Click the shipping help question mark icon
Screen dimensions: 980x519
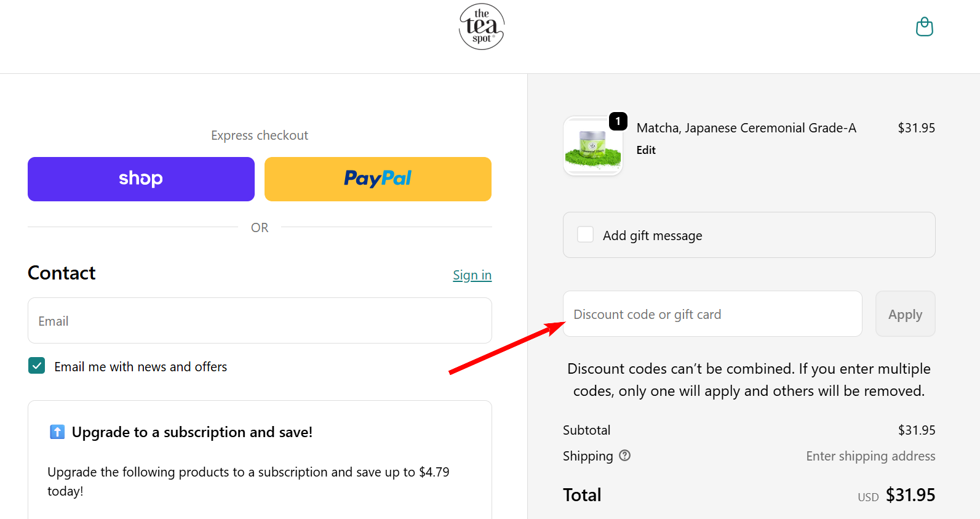pyautogui.click(x=624, y=456)
